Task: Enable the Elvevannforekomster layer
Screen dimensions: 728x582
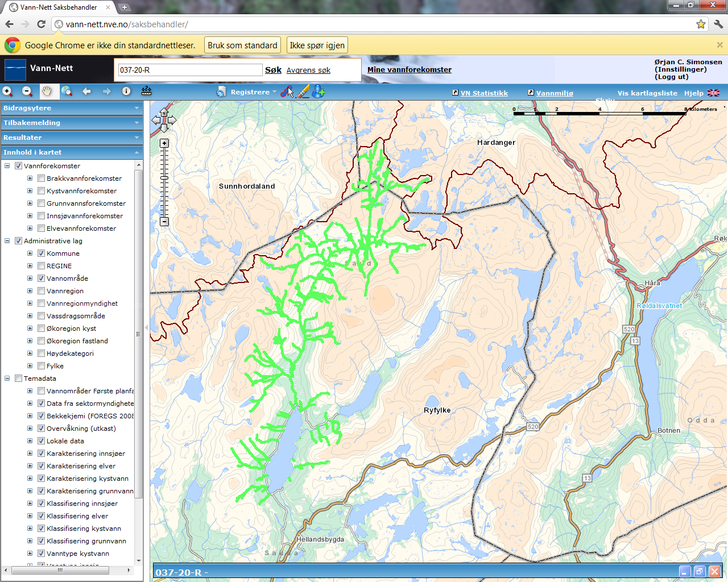Action: [41, 228]
